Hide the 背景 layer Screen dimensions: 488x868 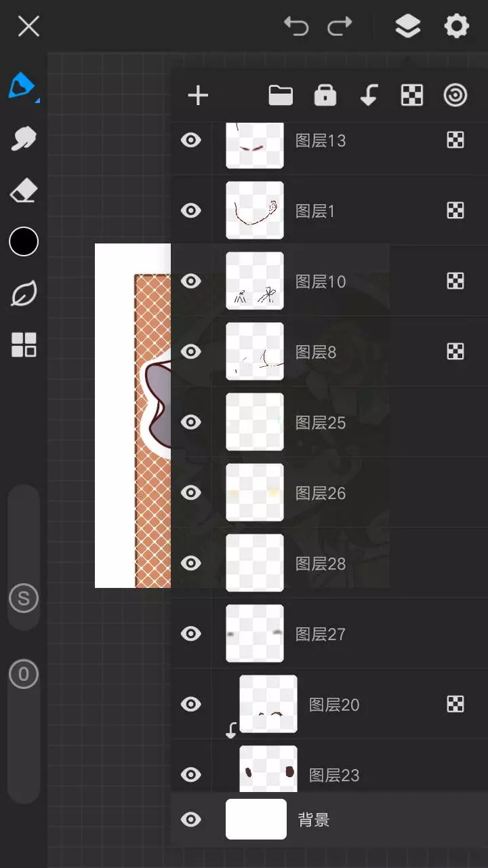click(191, 820)
